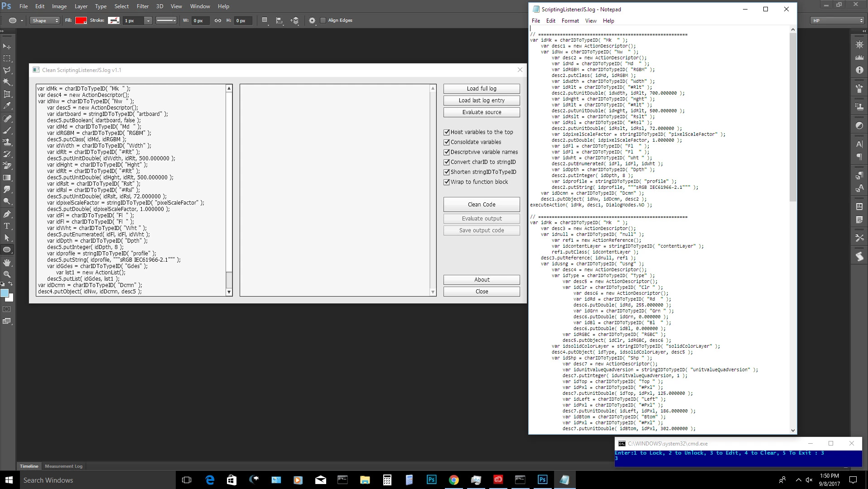Open the Info panel icon
The width and height of the screenshot is (868, 489).
pos(859,70)
